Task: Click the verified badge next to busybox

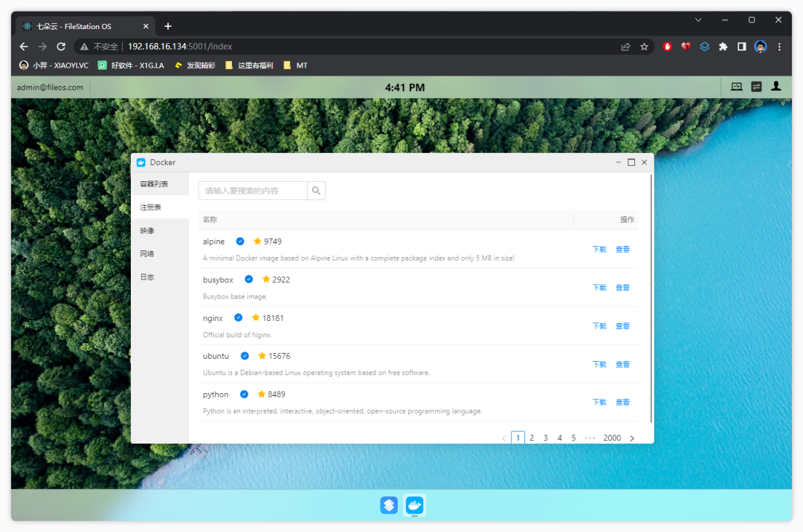Action: click(x=248, y=279)
